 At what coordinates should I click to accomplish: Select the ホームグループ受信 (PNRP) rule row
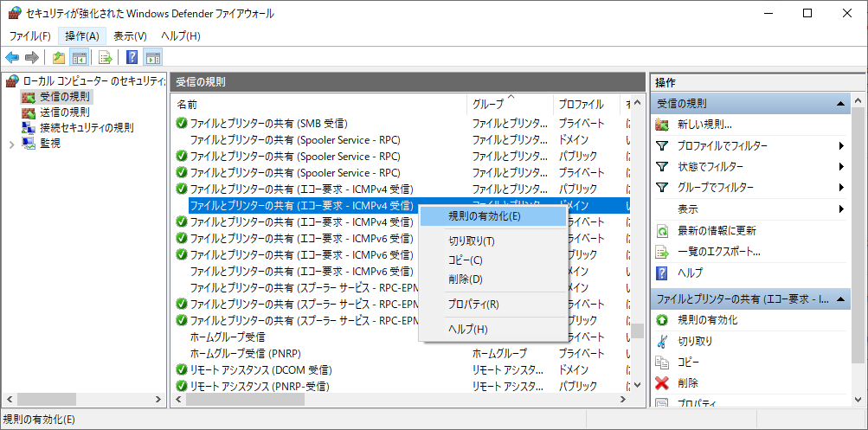click(402, 353)
